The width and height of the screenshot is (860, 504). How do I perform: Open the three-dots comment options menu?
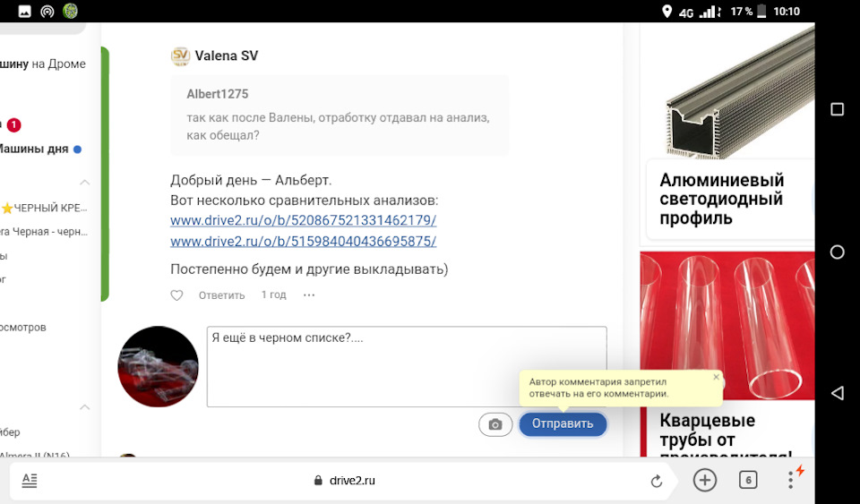click(309, 295)
